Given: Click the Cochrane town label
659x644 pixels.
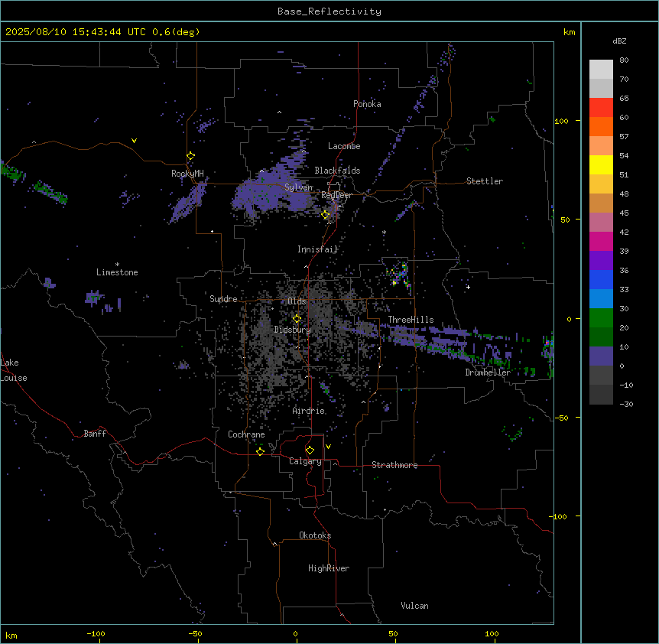Looking at the screenshot, I should coord(246,434).
